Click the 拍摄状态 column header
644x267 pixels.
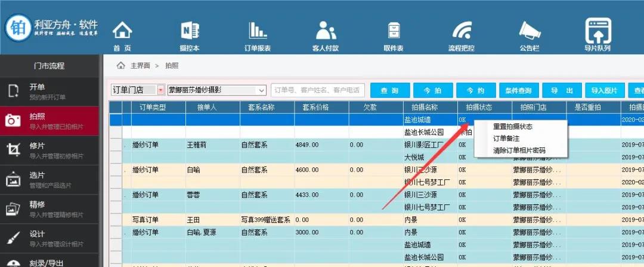point(485,108)
